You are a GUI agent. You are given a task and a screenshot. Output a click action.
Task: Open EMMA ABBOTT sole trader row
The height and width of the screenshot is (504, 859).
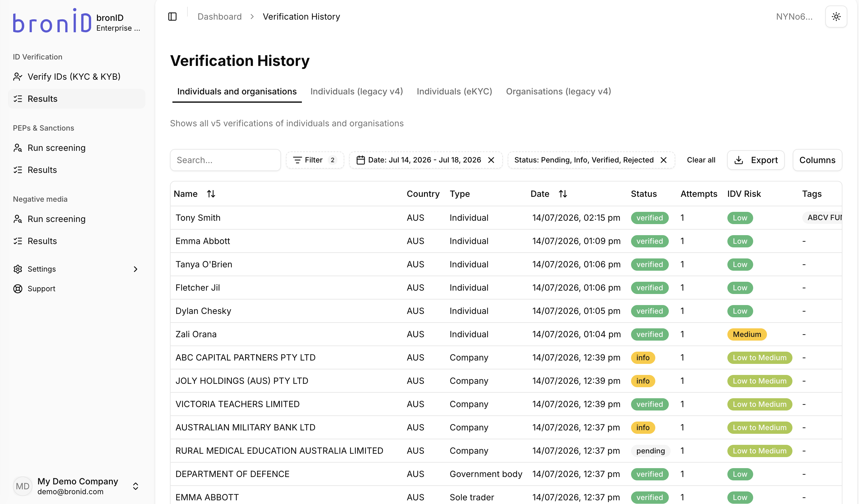[506, 495]
